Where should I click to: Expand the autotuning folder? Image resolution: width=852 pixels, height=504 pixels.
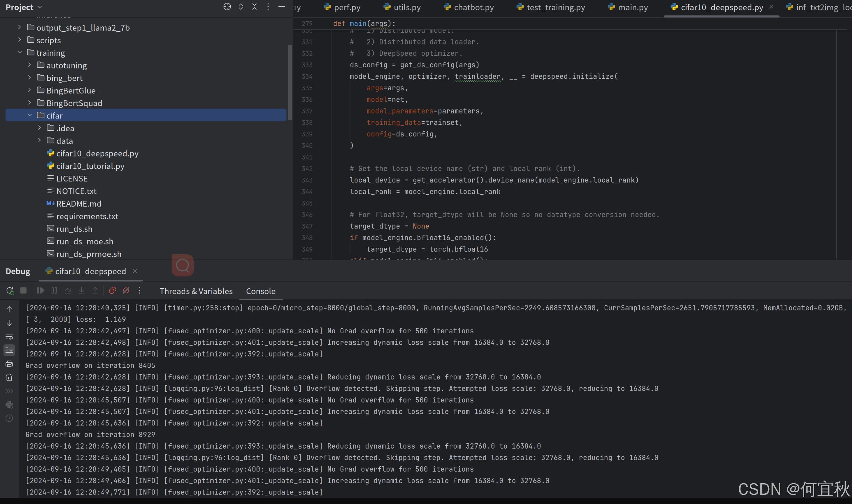[30, 65]
